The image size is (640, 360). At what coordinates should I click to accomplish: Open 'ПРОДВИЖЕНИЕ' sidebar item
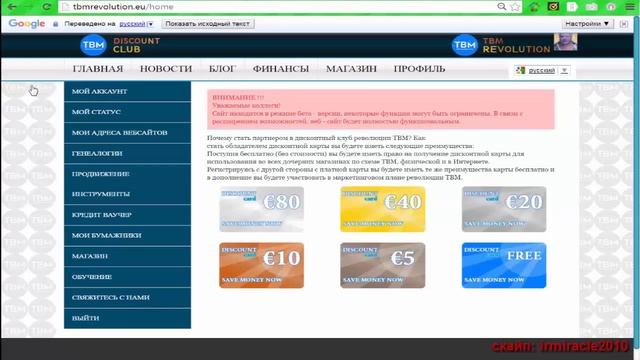point(127,174)
